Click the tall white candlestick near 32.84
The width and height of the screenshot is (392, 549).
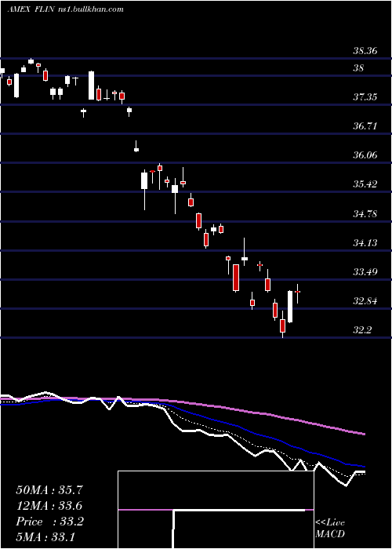click(290, 307)
